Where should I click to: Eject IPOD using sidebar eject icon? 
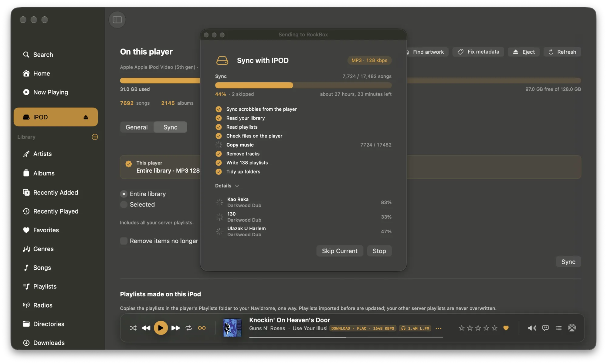86,117
